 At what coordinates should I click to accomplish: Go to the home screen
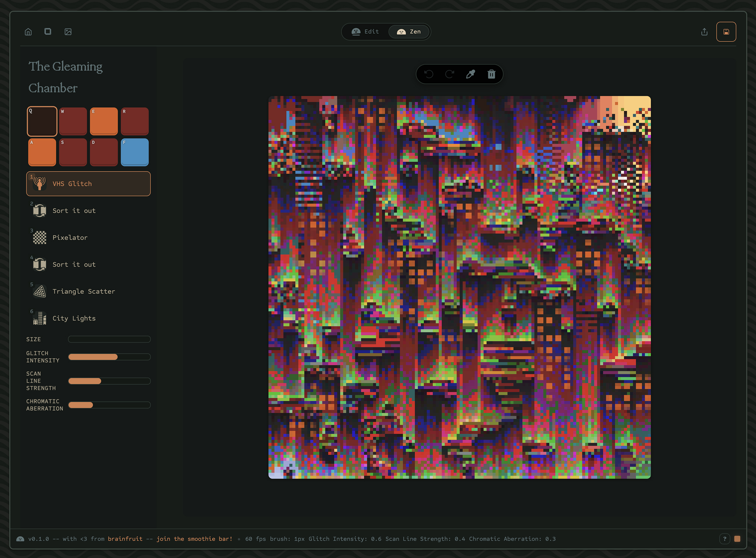click(28, 32)
